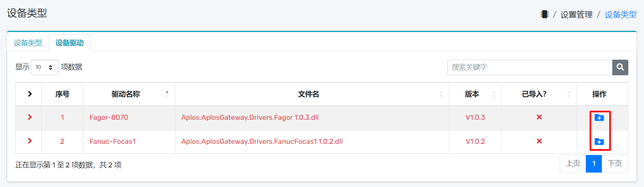The image size is (644, 187).
Task: Open 设置管理 breadcrumb link
Action: [x=576, y=15]
